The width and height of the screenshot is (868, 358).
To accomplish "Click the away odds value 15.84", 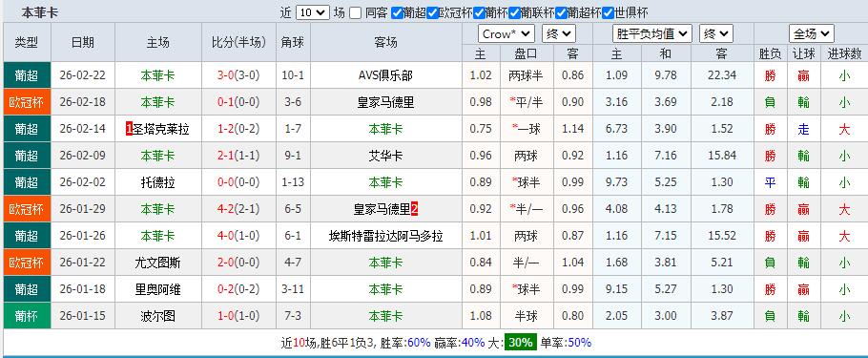I will [722, 156].
